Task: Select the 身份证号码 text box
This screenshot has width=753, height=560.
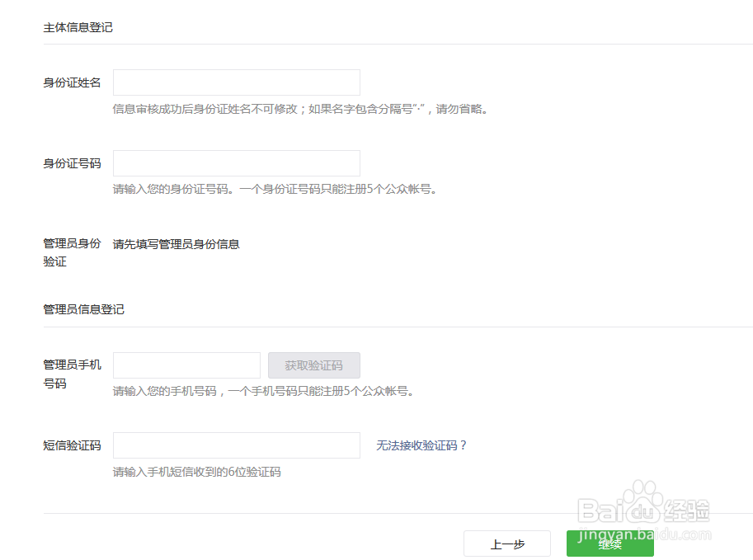Action: [x=236, y=162]
